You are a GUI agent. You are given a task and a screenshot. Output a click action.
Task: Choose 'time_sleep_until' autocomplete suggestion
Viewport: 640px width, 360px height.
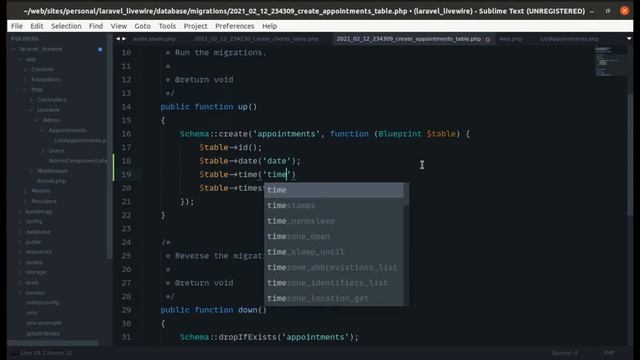[x=334, y=252]
